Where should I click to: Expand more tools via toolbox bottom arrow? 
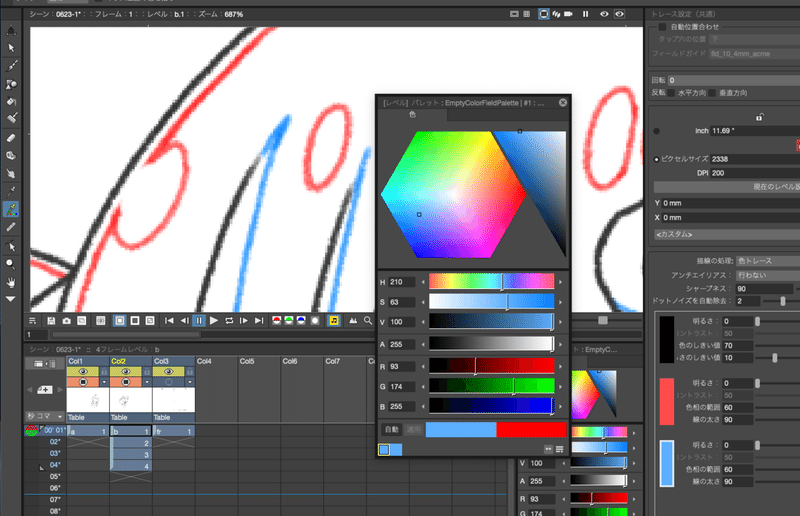[x=11, y=299]
